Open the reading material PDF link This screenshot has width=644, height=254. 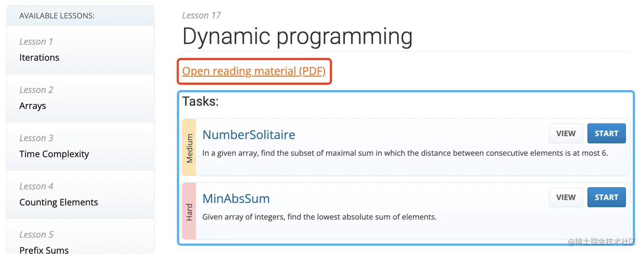254,71
